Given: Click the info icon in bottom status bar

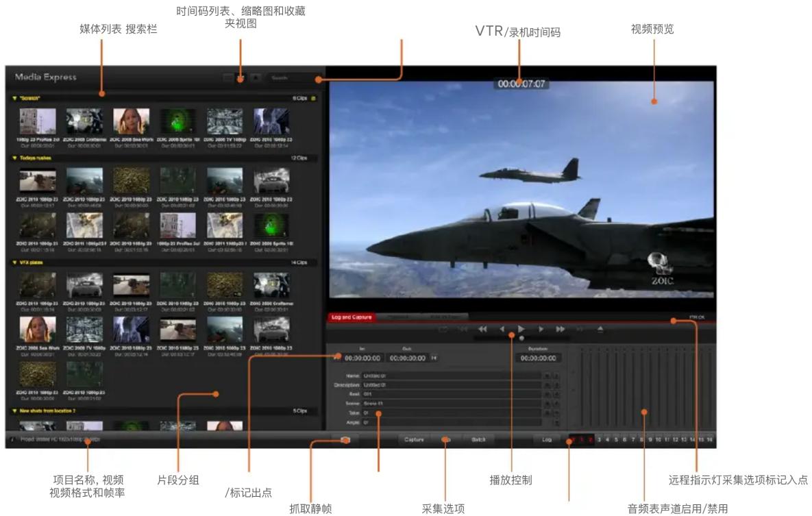Looking at the screenshot, I should 12,439.
